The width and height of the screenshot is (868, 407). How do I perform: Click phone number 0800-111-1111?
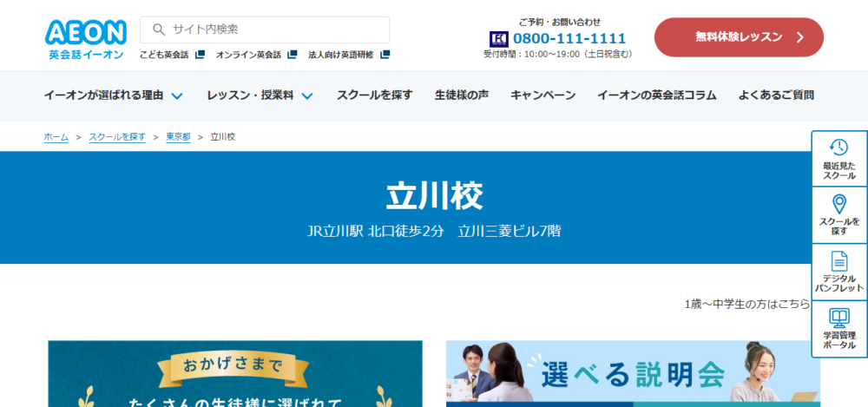(x=569, y=39)
